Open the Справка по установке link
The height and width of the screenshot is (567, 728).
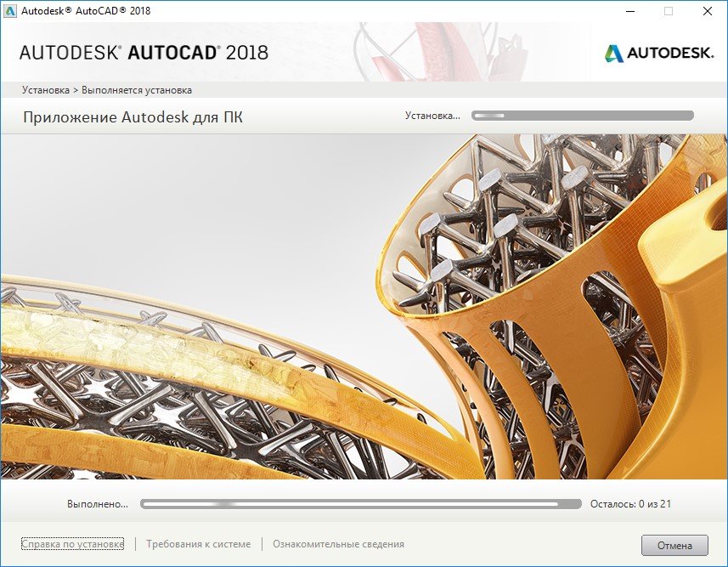click(x=72, y=544)
